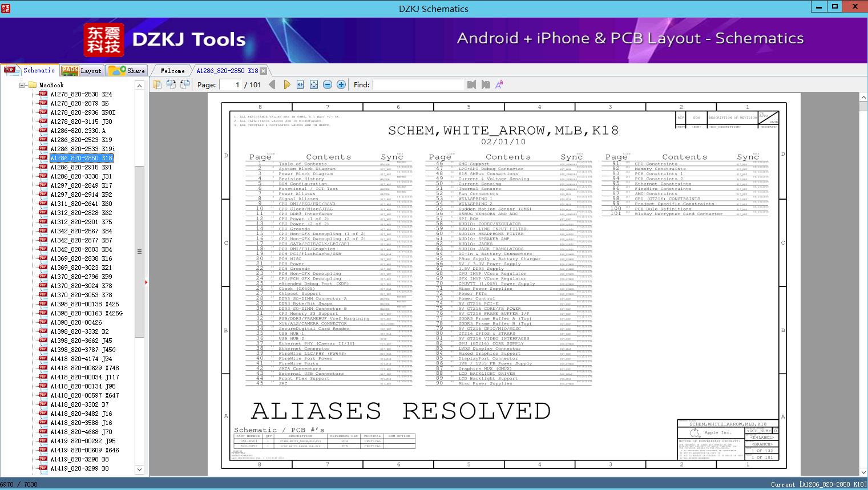Click 'SMC Support' contents entry
The image size is (868, 490).
point(474,164)
